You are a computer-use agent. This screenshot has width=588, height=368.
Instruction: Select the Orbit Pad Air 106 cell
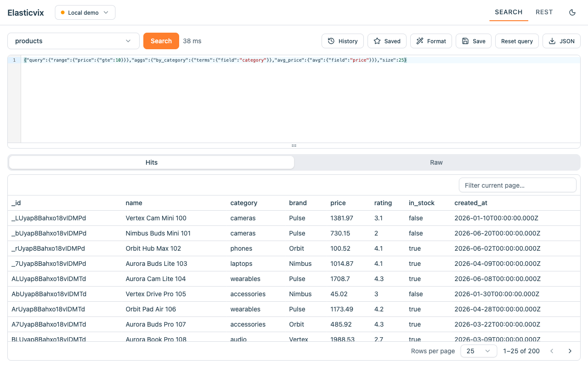pos(151,309)
